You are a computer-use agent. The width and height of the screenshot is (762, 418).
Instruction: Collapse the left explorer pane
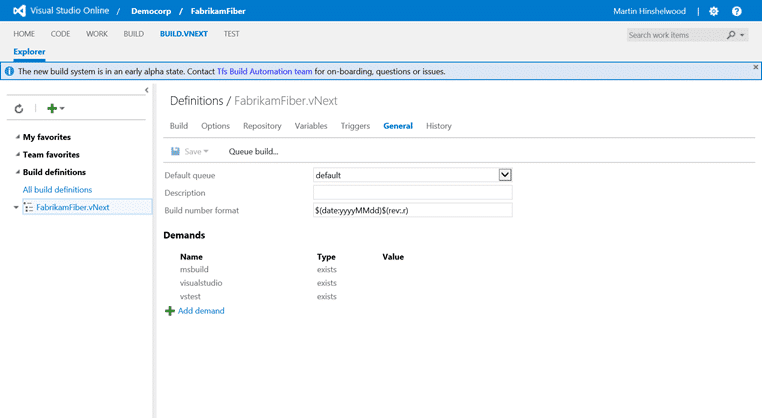tap(147, 90)
